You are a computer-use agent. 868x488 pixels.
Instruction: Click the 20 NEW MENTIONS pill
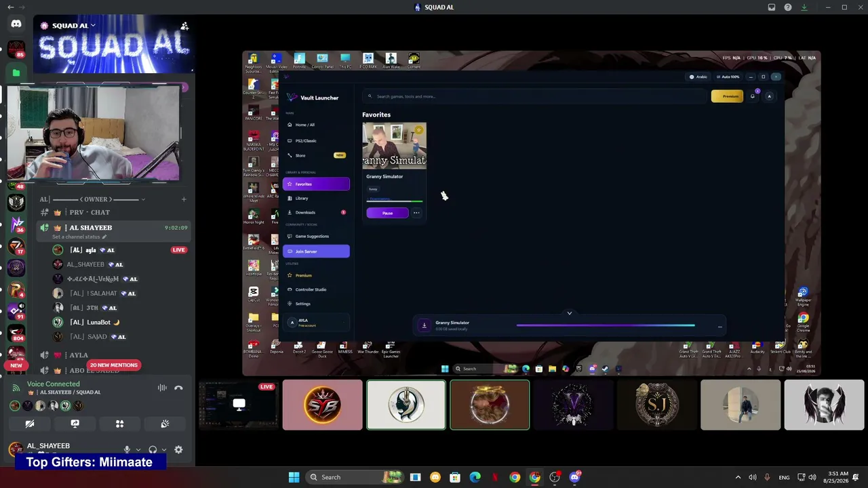pos(114,365)
